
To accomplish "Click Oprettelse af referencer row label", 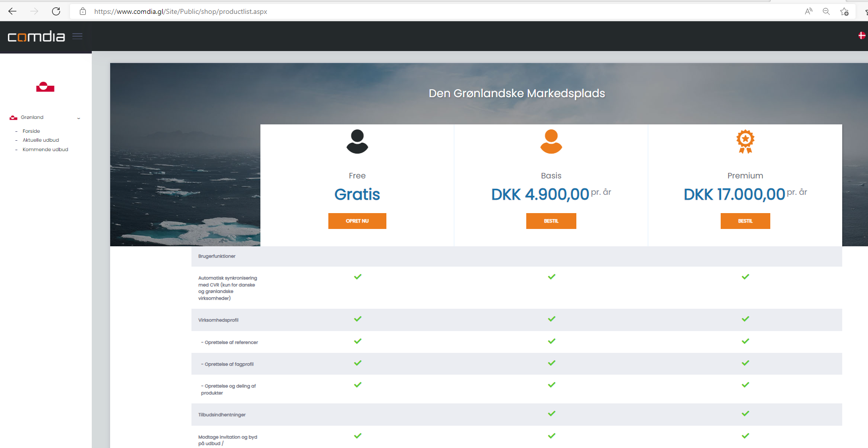I will tap(229, 342).
